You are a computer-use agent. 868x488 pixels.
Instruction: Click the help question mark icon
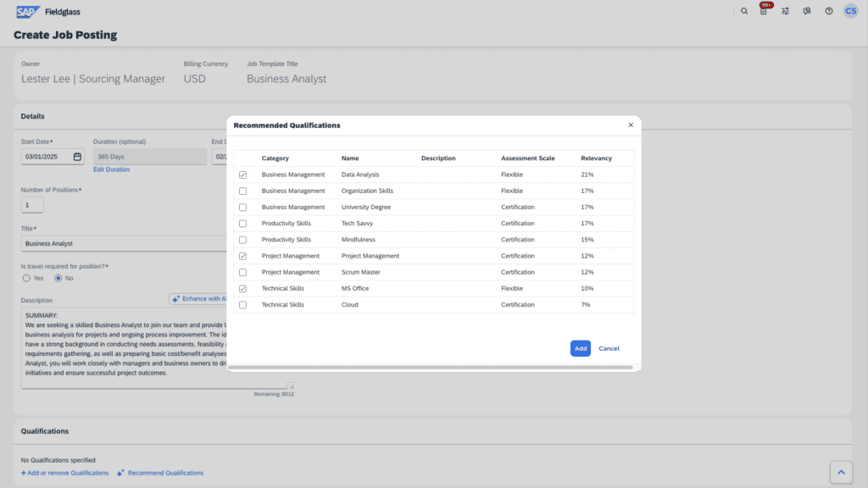point(829,11)
